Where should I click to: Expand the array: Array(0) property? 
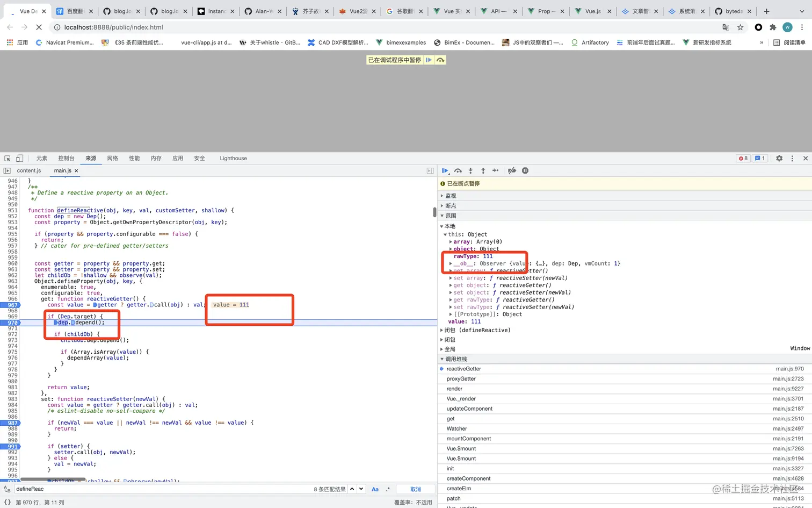(x=451, y=242)
